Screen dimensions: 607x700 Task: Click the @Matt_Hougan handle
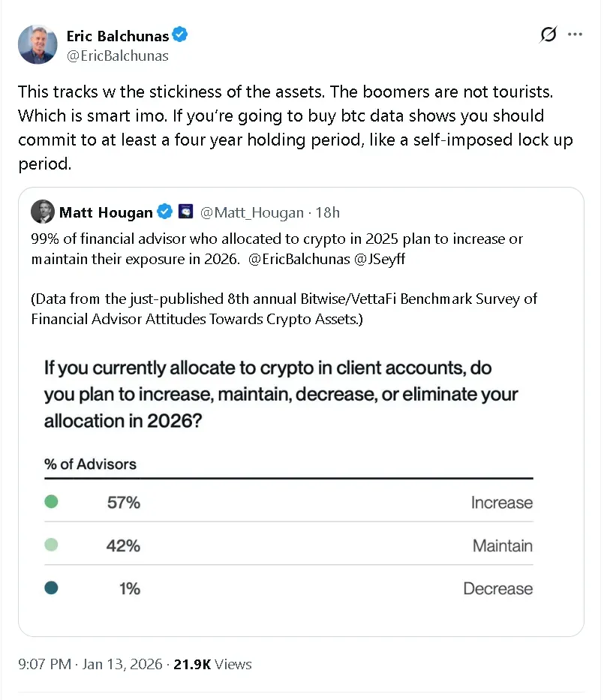coord(253,212)
